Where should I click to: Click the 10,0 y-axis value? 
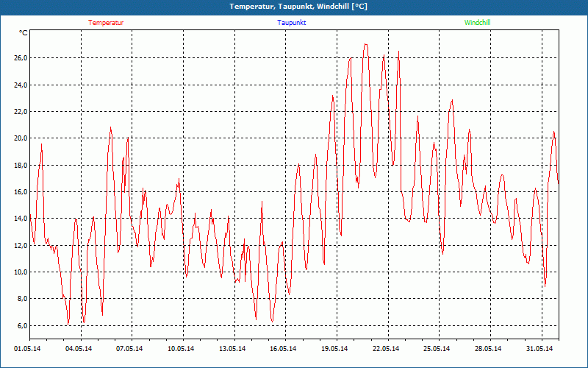pyautogui.click(x=21, y=272)
